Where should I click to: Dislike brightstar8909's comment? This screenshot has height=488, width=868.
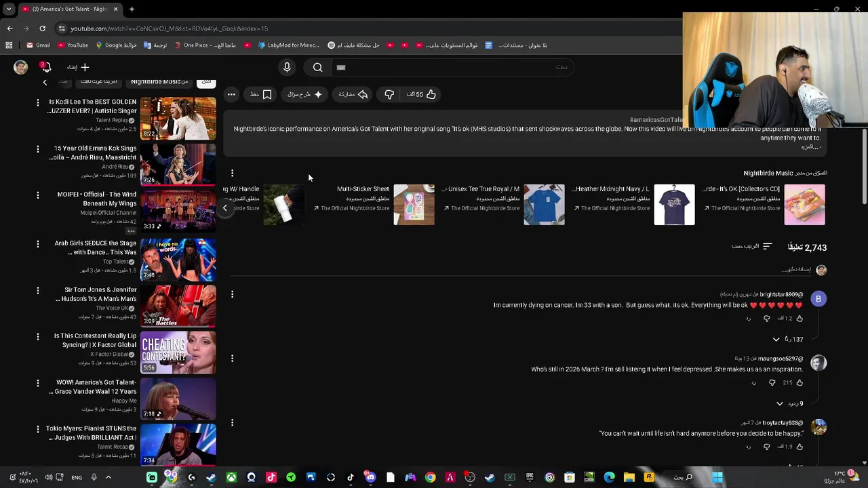767,319
